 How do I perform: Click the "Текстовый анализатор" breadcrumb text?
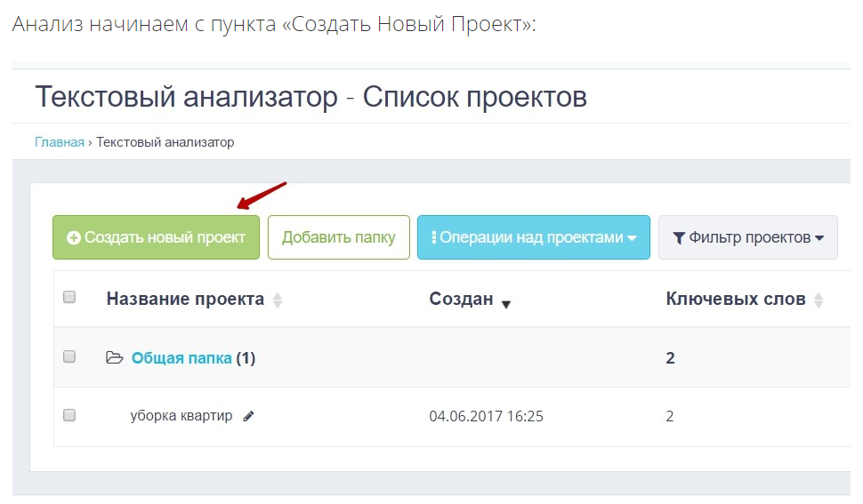point(165,142)
